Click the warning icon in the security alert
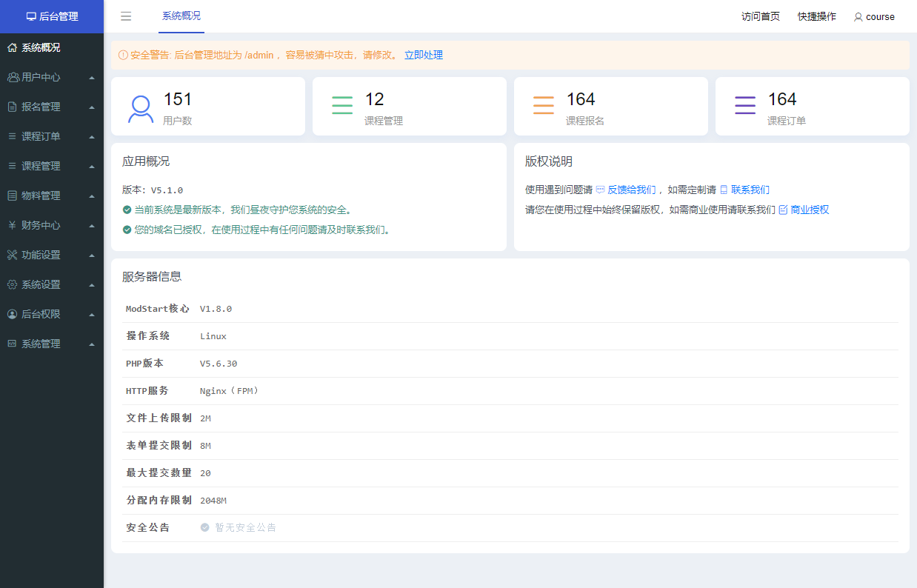 click(123, 55)
